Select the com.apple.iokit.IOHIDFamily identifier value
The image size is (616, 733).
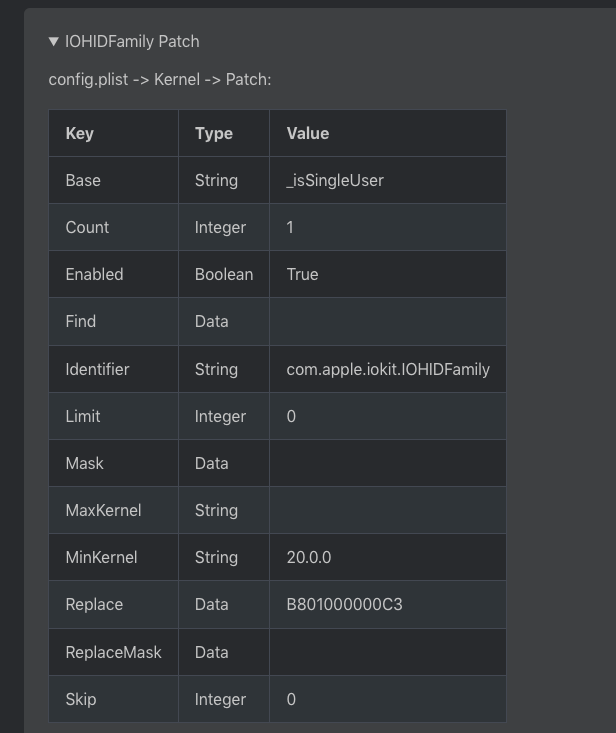click(388, 370)
